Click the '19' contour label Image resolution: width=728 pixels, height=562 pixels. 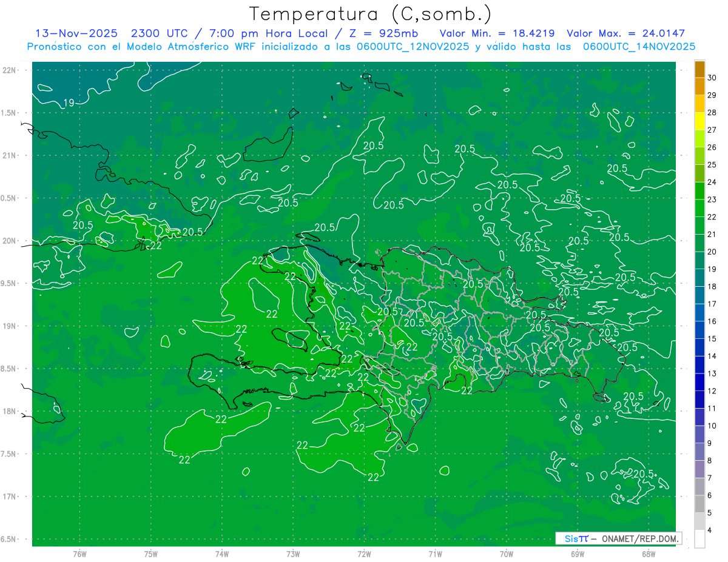[x=69, y=103]
